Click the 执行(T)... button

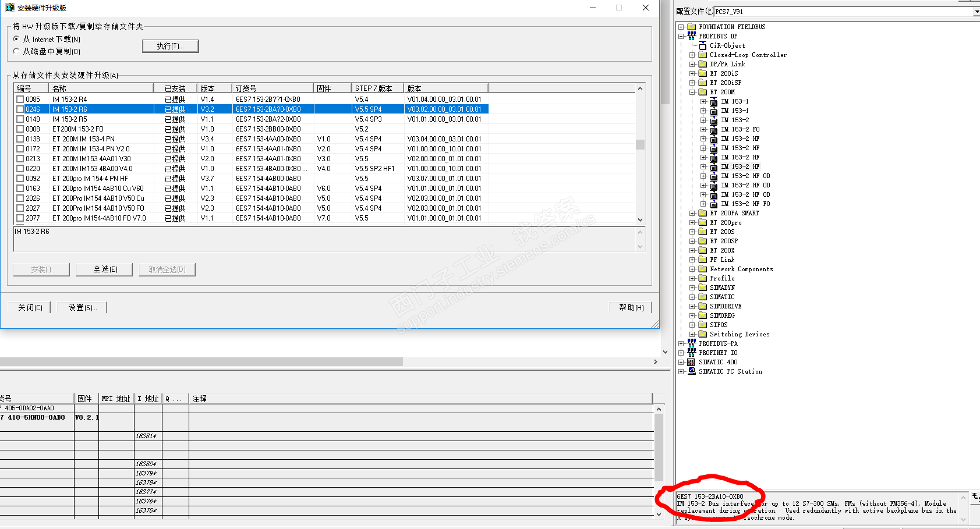click(x=170, y=46)
